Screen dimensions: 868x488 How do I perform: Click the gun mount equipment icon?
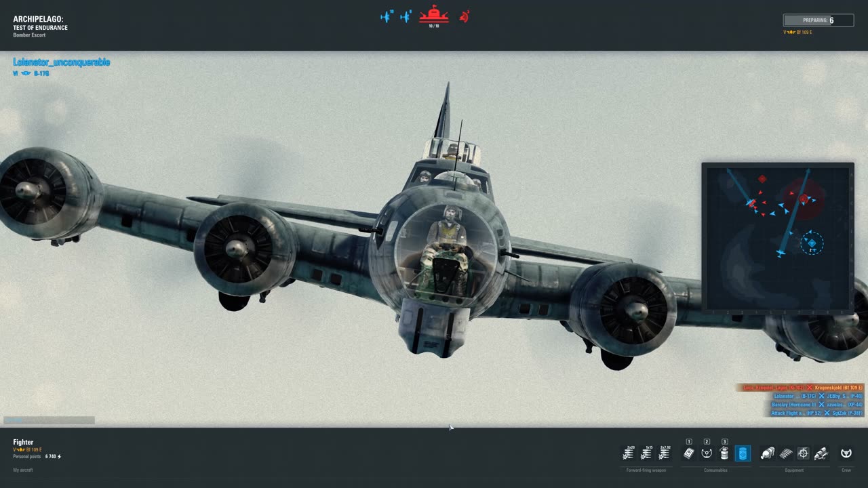[x=821, y=453]
